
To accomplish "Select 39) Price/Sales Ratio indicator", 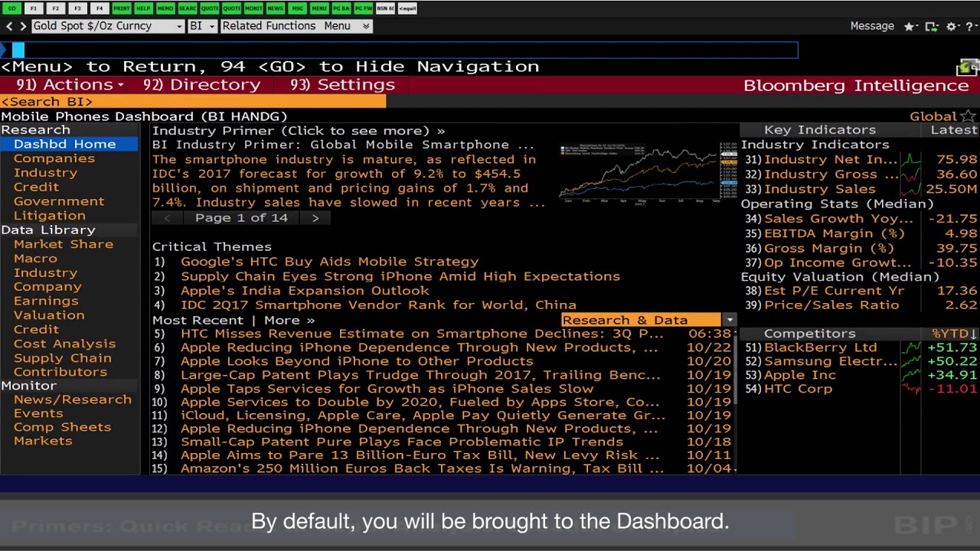I will coord(861,305).
